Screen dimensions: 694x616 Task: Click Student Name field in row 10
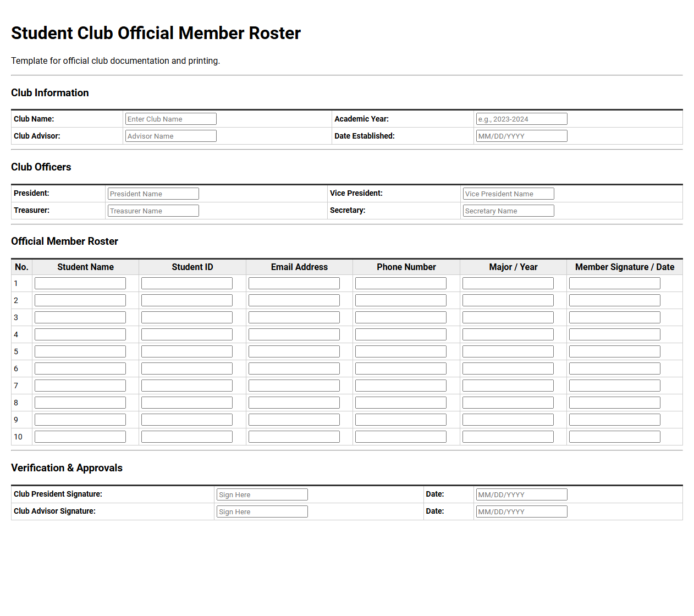point(80,437)
